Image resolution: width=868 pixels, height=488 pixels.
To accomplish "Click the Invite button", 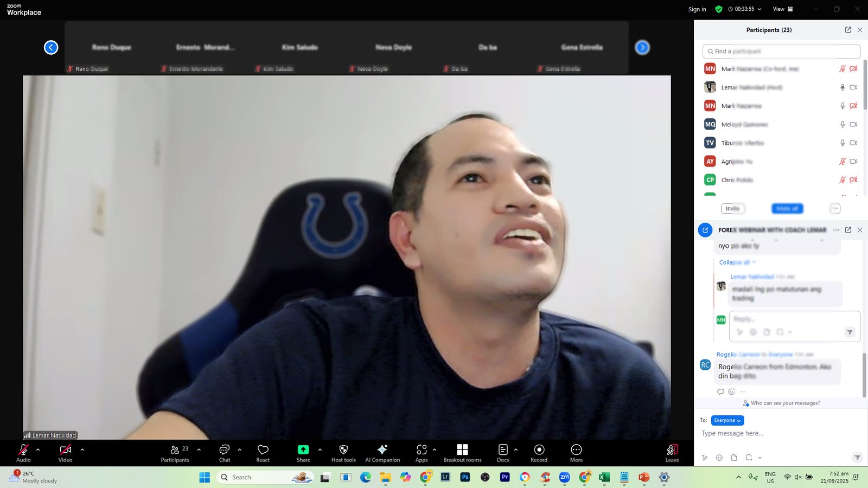I will coord(732,209).
